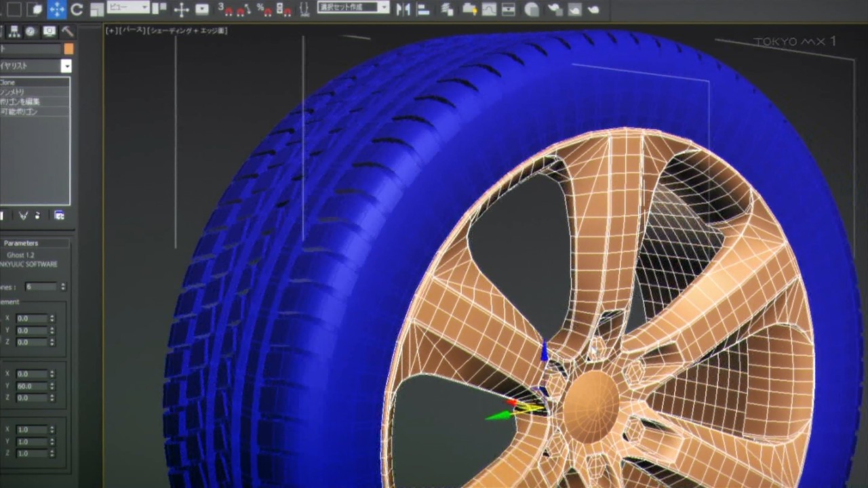Open the reference coordinate system dropdown
The image size is (868, 488).
tap(127, 7)
